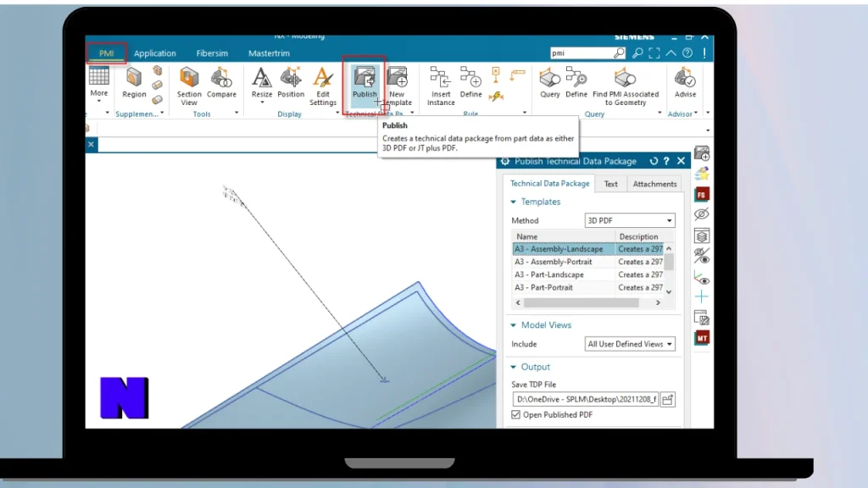Create a New Template
The image size is (868, 488).
pos(398,86)
